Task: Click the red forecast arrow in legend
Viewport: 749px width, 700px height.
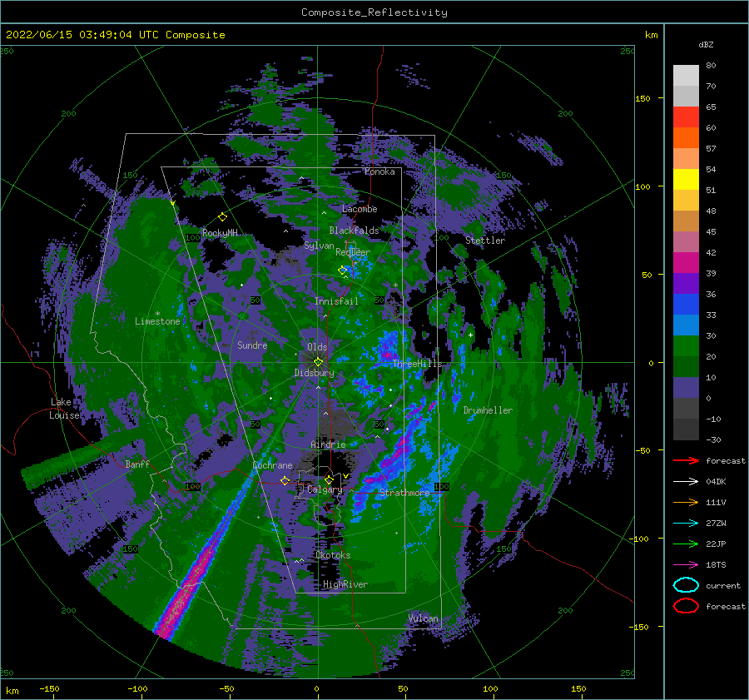Action: (x=686, y=460)
